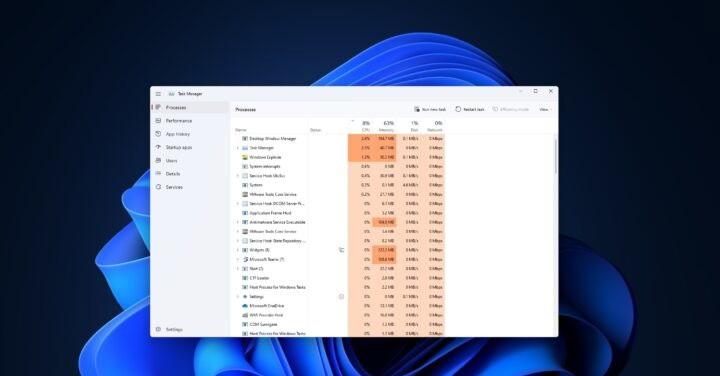720x376 pixels.
Task: Select the Desktop Window Manager row name
Action: (x=273, y=138)
